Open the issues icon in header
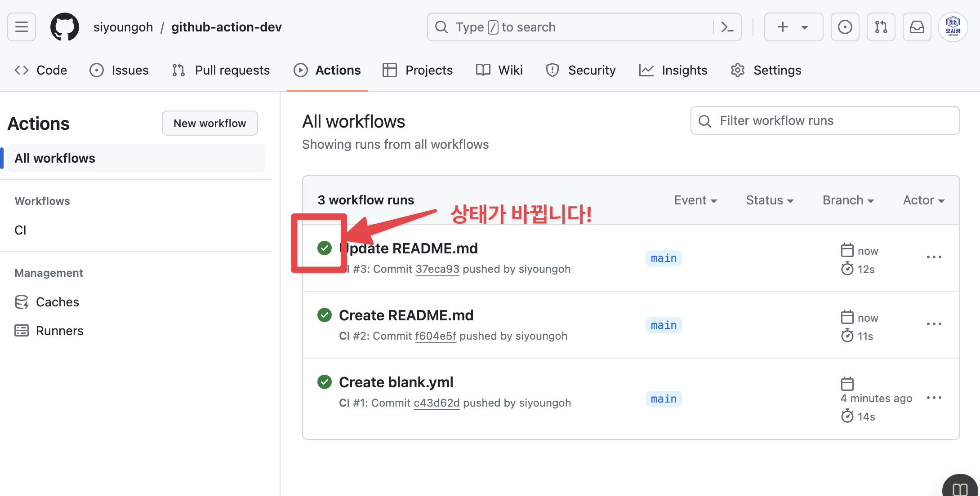This screenshot has width=980, height=496. coord(845,27)
